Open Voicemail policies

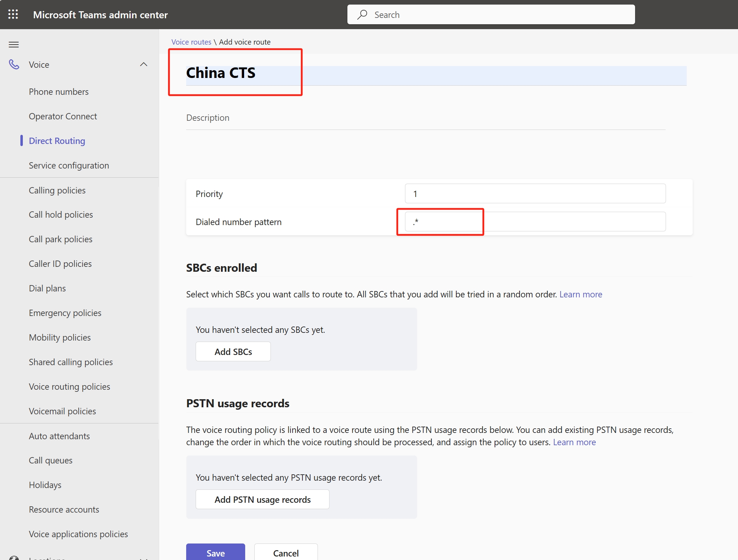[62, 411]
